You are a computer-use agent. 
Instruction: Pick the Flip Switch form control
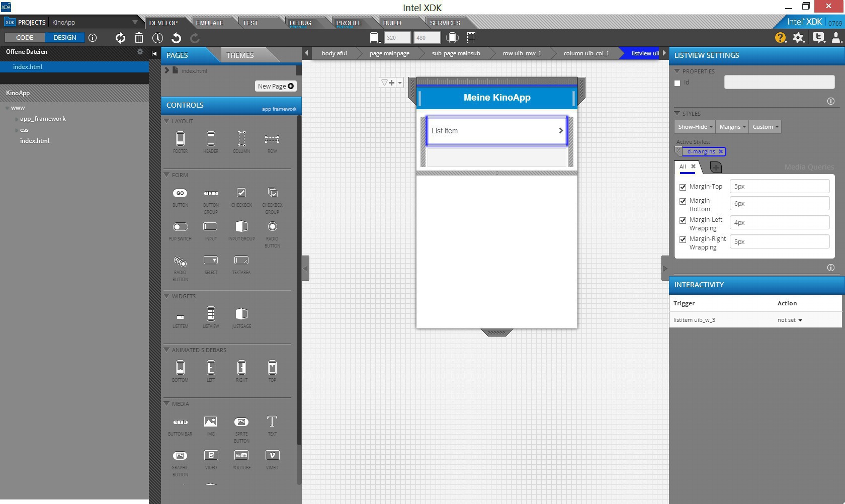[180, 227]
